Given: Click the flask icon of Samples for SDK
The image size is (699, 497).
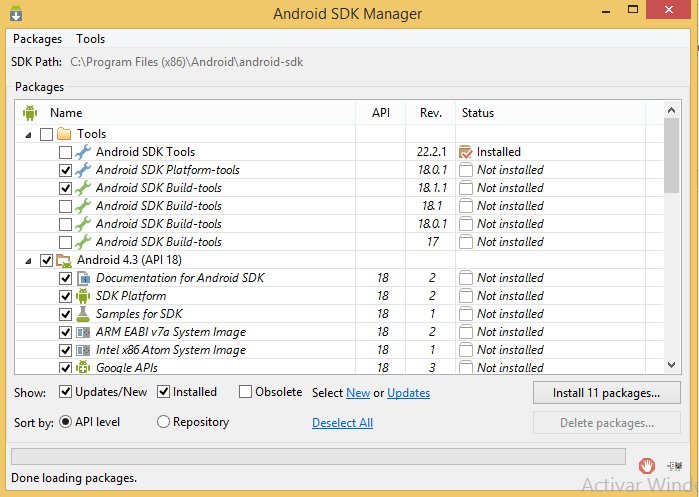Looking at the screenshot, I should pos(83,314).
